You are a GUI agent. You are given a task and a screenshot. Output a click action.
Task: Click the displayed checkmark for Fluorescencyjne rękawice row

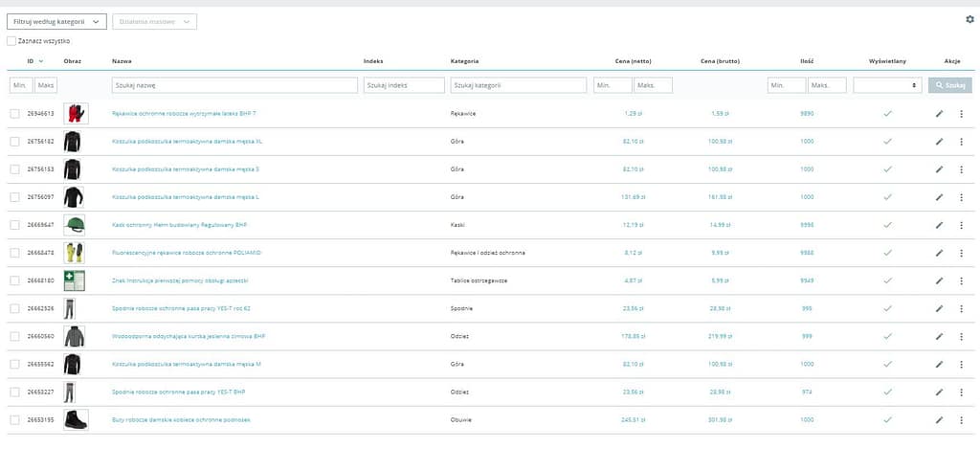pos(887,253)
